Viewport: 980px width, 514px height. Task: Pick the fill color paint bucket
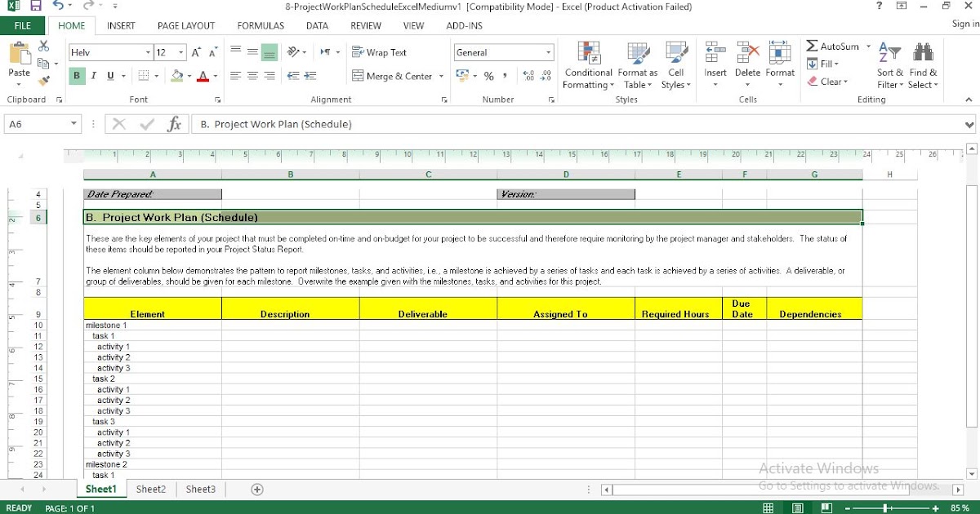tap(176, 76)
